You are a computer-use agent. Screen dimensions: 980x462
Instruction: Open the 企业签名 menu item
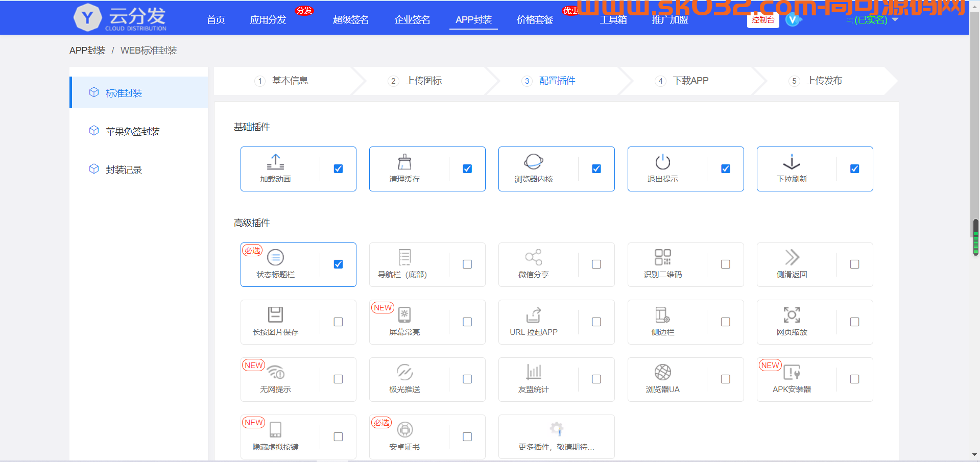point(412,20)
